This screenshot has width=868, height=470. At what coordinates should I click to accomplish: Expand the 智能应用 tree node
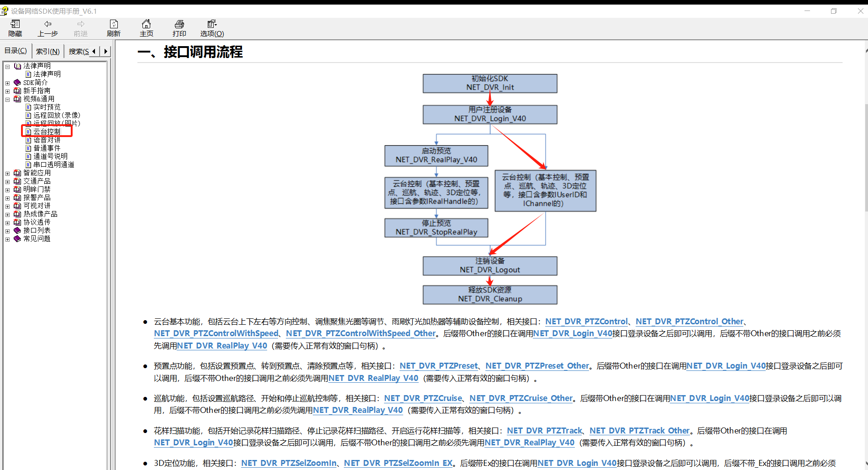7,173
